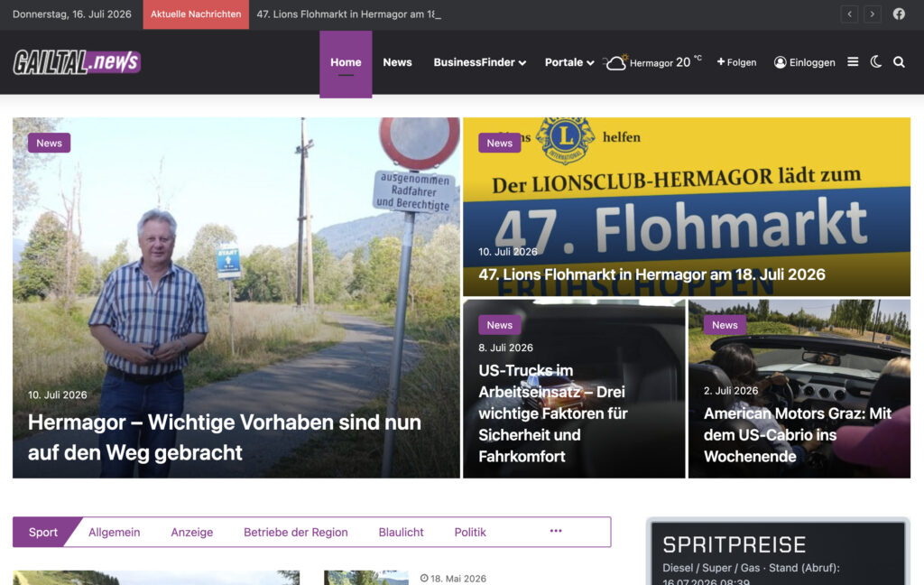Click News tag on Hermagor article
The width and height of the screenshot is (924, 585).
click(x=49, y=143)
